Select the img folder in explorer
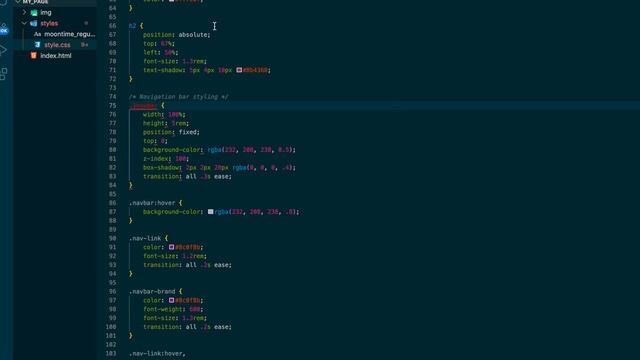 coord(46,13)
